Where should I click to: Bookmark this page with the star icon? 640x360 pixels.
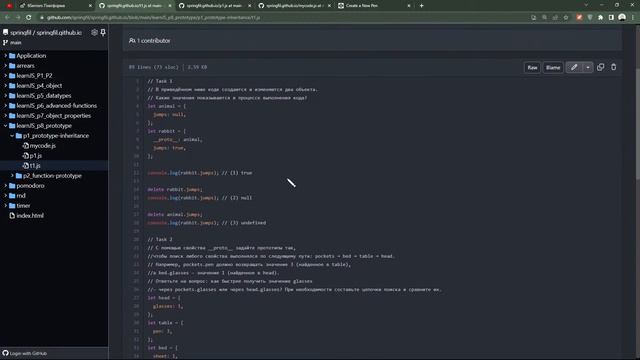click(x=566, y=18)
